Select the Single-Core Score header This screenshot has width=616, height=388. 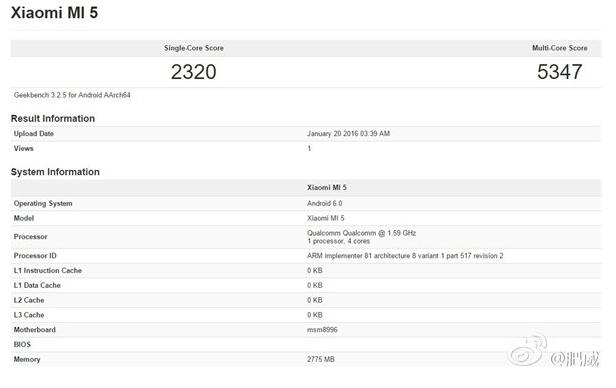(194, 48)
